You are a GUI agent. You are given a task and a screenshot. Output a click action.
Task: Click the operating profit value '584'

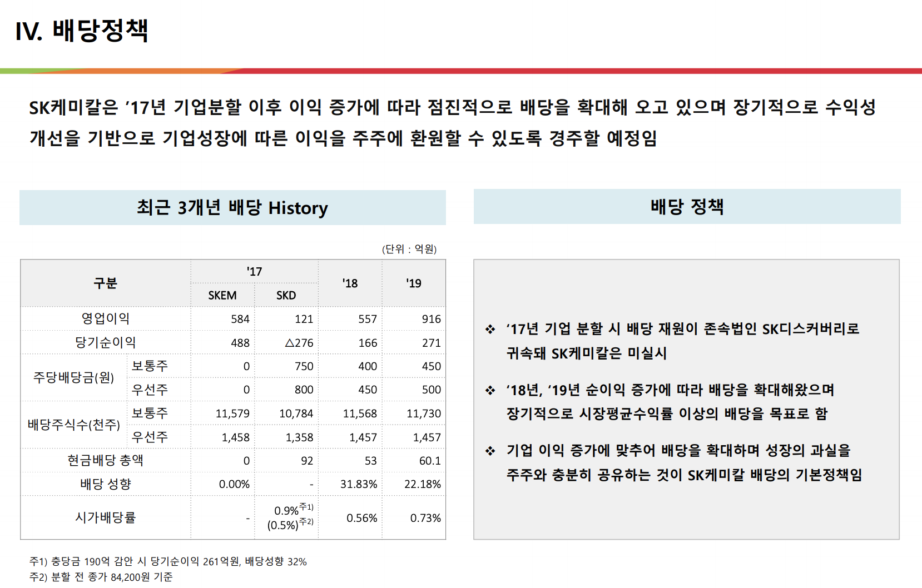[x=240, y=319]
